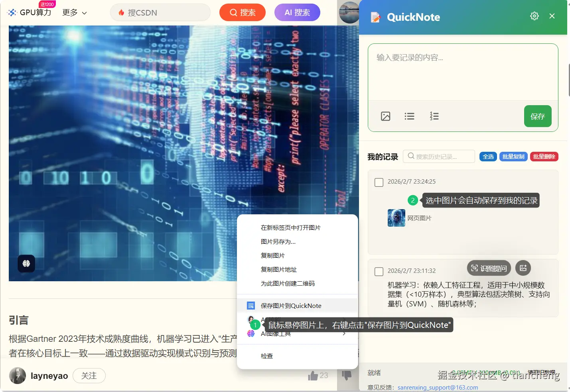Viewport: 570px width, 392px height.
Task: Click the share icon next to 识图提问
Action: pos(523,268)
